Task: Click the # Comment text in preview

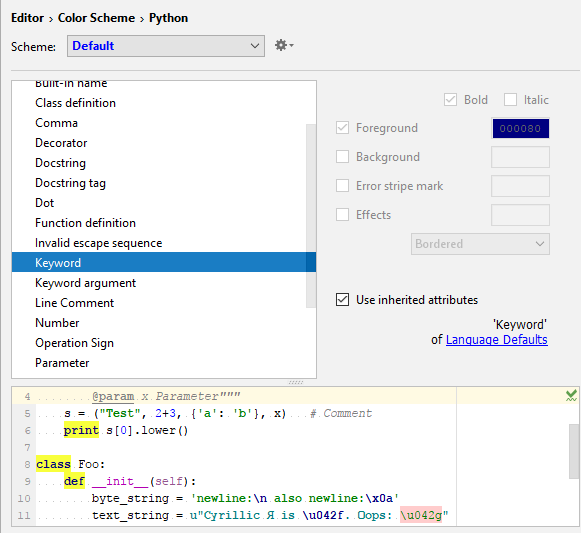Action: [x=341, y=413]
